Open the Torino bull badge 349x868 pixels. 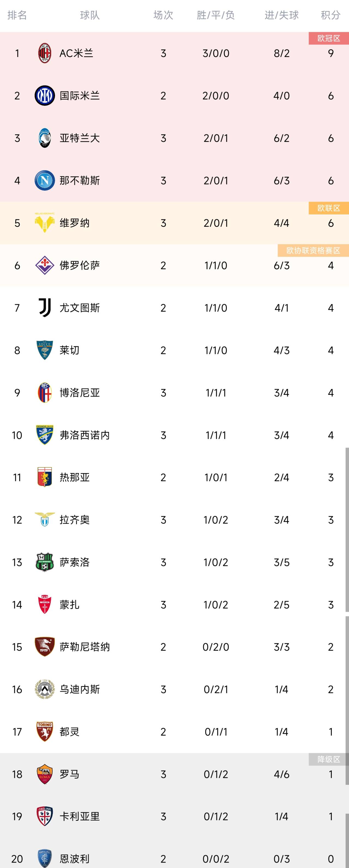pos(44,732)
